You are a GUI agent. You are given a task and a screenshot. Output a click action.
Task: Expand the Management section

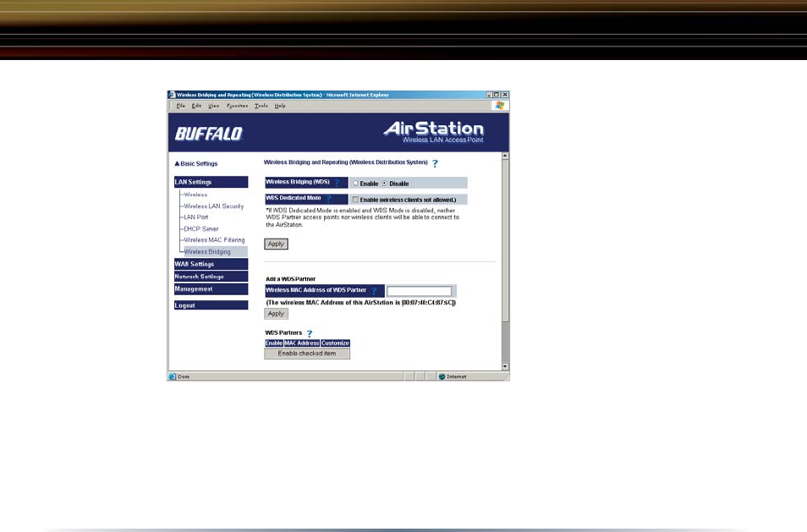coord(211,289)
